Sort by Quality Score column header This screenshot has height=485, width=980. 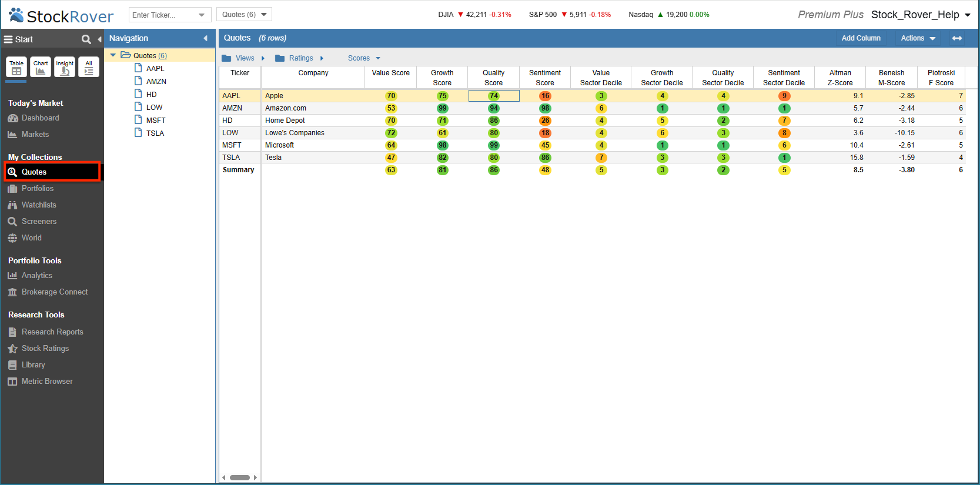click(493, 78)
